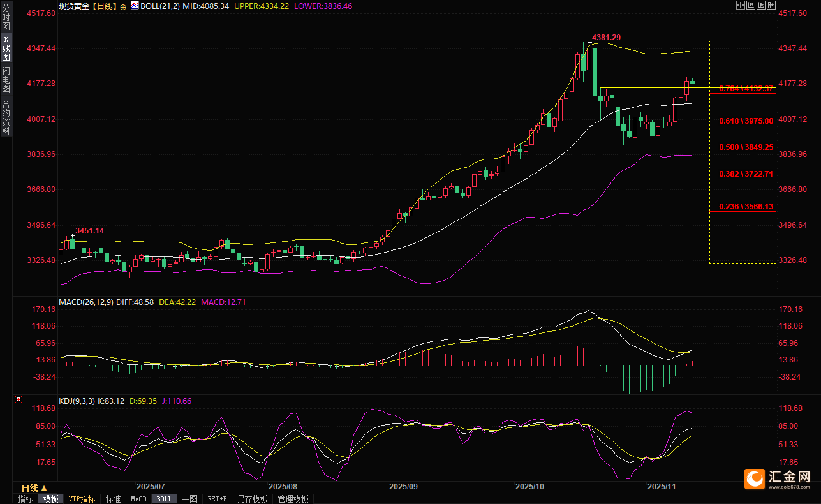
Task: Click the crosshair cursor icon at top right
Action: pos(740,5)
